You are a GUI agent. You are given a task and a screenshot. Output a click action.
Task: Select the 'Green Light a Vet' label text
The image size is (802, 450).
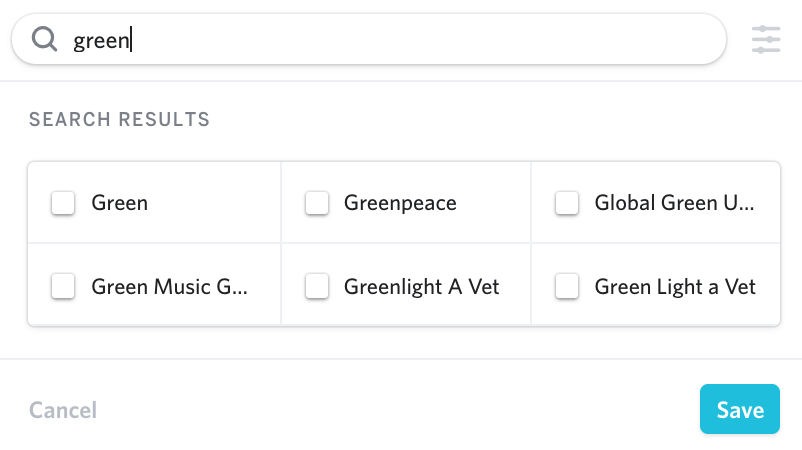click(x=675, y=287)
